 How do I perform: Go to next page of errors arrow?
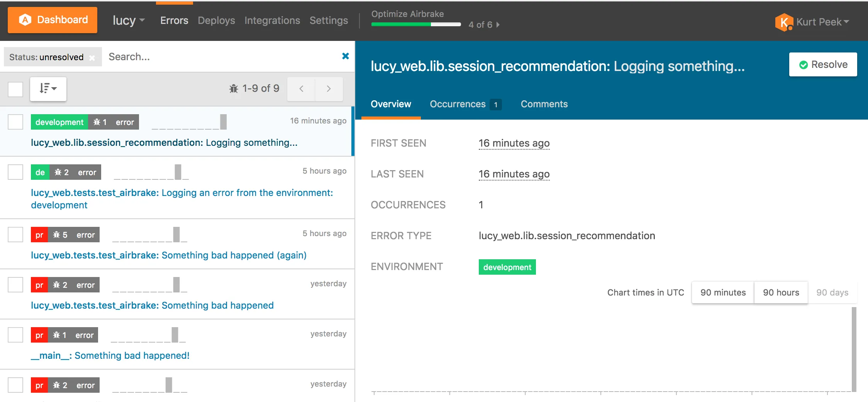[329, 89]
